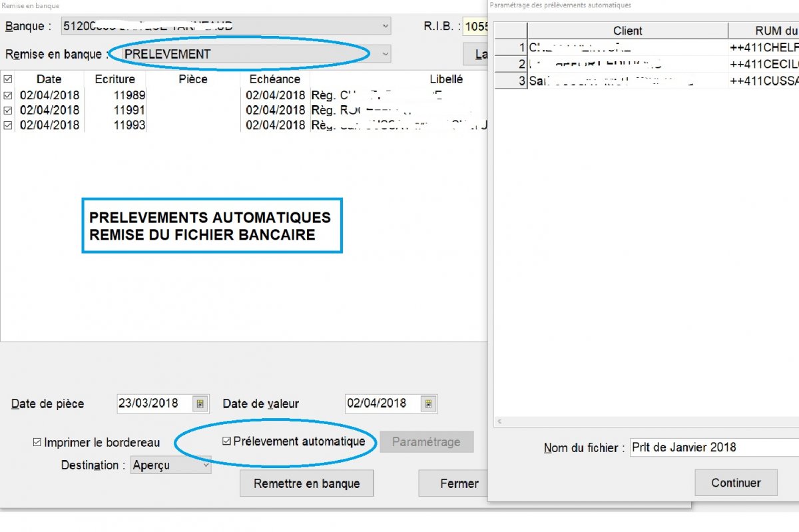The image size is (799, 532).
Task: Toggle the select-all checkbox in the table header
Action: [x=8, y=79]
